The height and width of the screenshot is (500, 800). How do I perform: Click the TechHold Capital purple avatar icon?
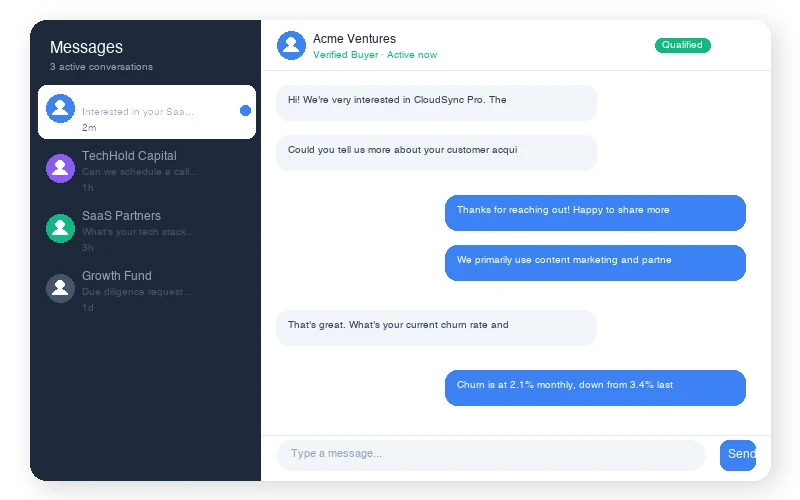[60, 168]
